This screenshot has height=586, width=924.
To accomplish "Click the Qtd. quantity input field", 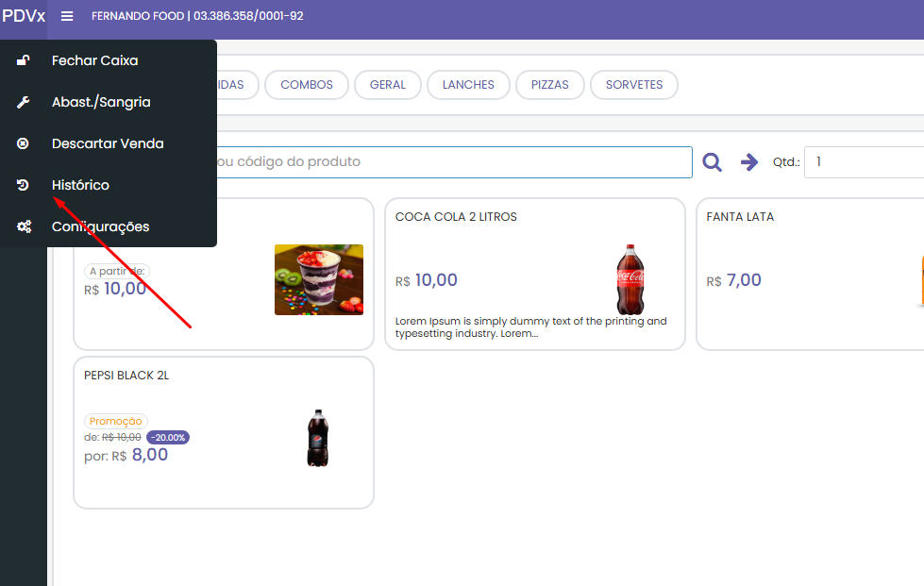I will click(864, 162).
